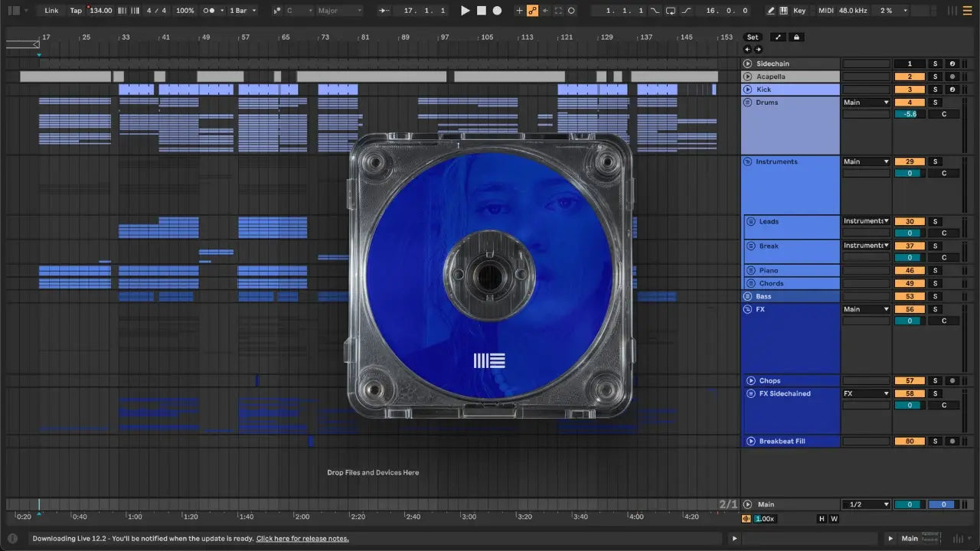Toggle the Automation Arm button
980x551 pixels.
(532, 11)
